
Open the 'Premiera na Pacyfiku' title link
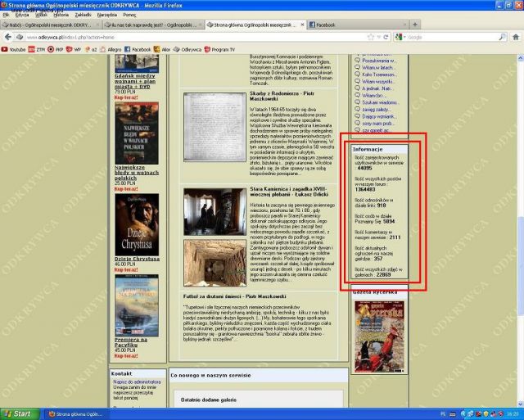pos(131,342)
